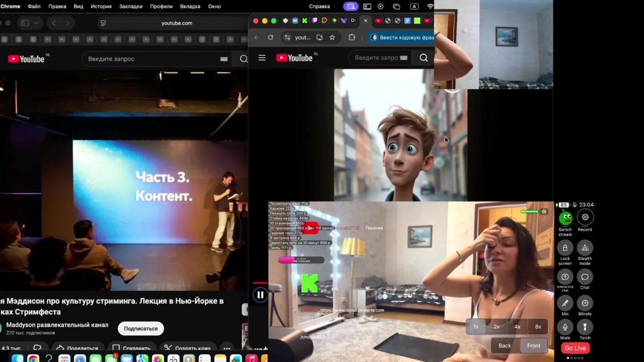Screen dimensions: 644x362
Task: Open the Chrome app menu
Action: click(10, 6)
